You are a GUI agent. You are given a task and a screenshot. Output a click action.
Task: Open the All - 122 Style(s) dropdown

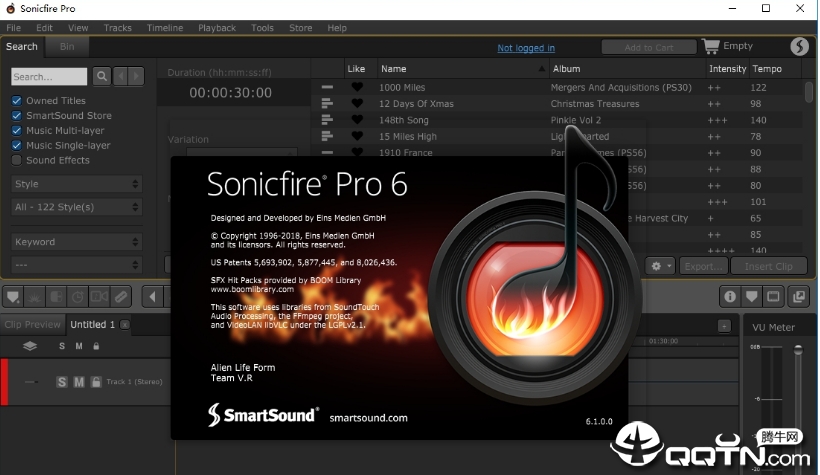click(x=76, y=207)
